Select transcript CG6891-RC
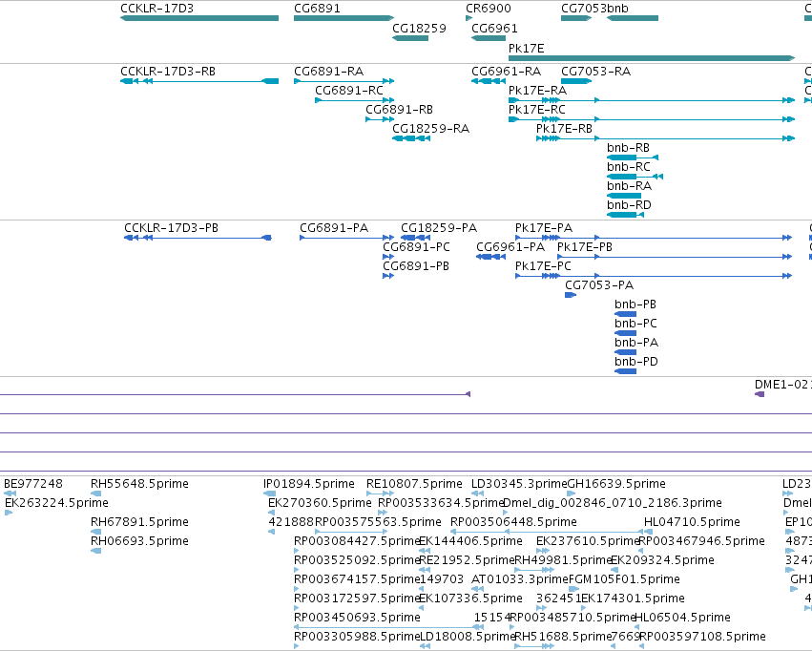Image resolution: width=812 pixels, height=651 pixels. (355, 100)
